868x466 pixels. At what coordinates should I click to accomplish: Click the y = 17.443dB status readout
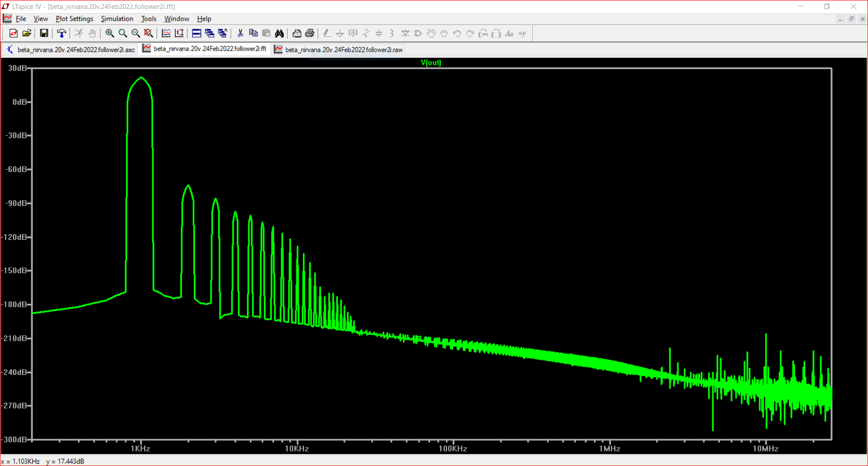click(65, 461)
